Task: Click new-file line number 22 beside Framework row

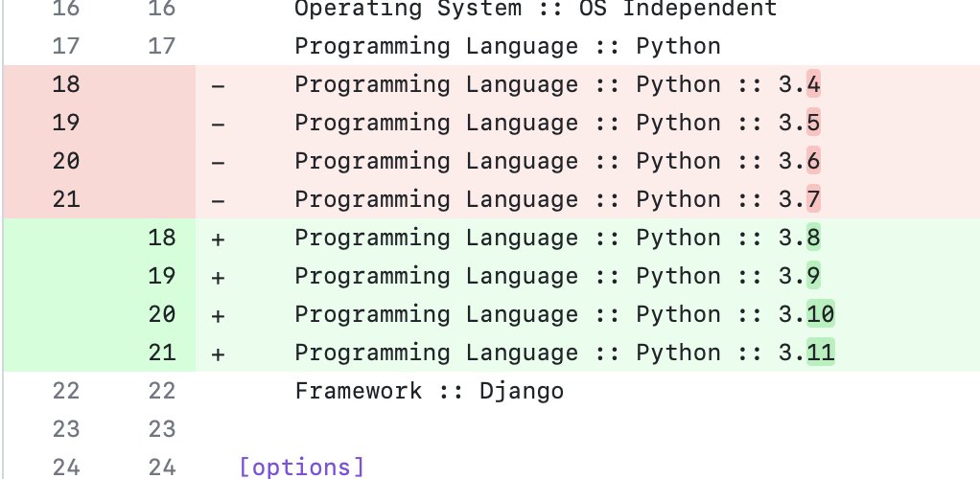Action: (162, 391)
